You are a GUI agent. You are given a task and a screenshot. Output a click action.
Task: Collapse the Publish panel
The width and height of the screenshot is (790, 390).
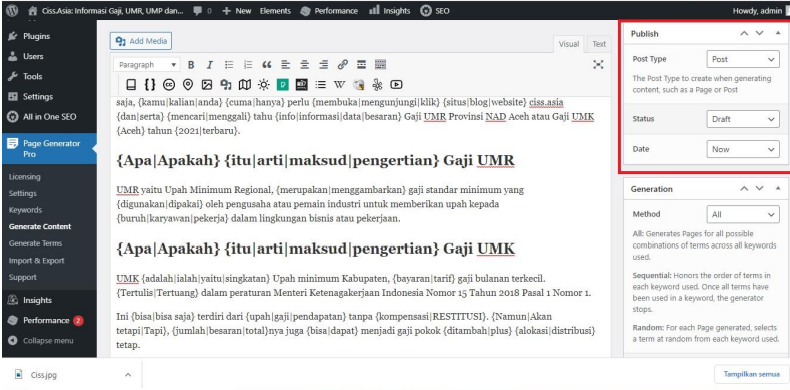(x=778, y=33)
